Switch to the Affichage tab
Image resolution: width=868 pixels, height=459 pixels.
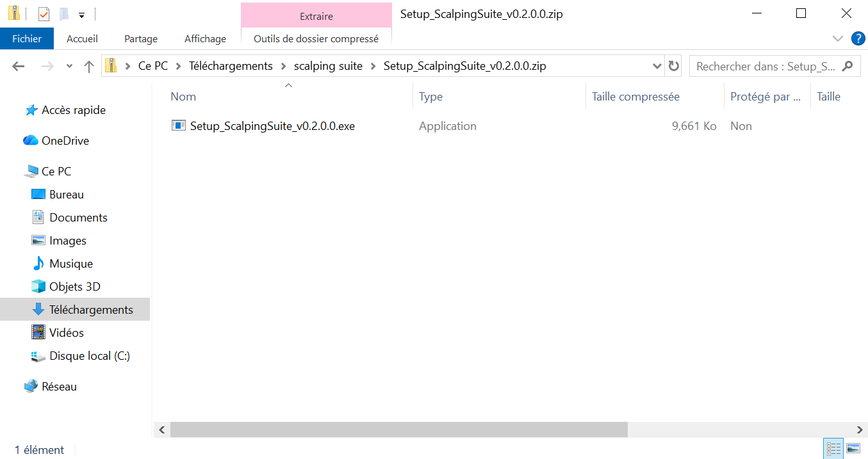click(x=205, y=38)
